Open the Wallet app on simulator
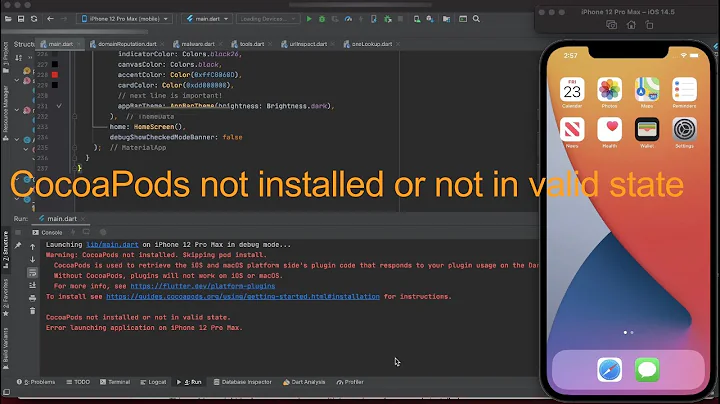The height and width of the screenshot is (404, 720). [x=647, y=129]
